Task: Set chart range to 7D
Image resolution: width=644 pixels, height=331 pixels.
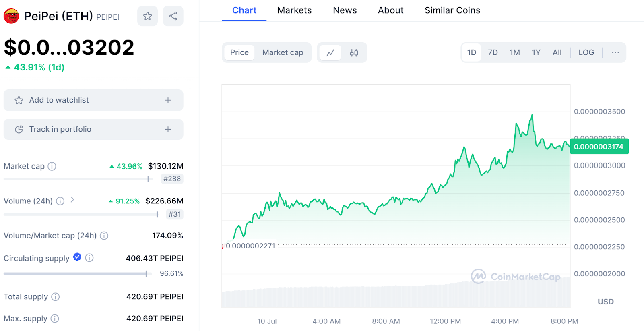Action: (493, 52)
